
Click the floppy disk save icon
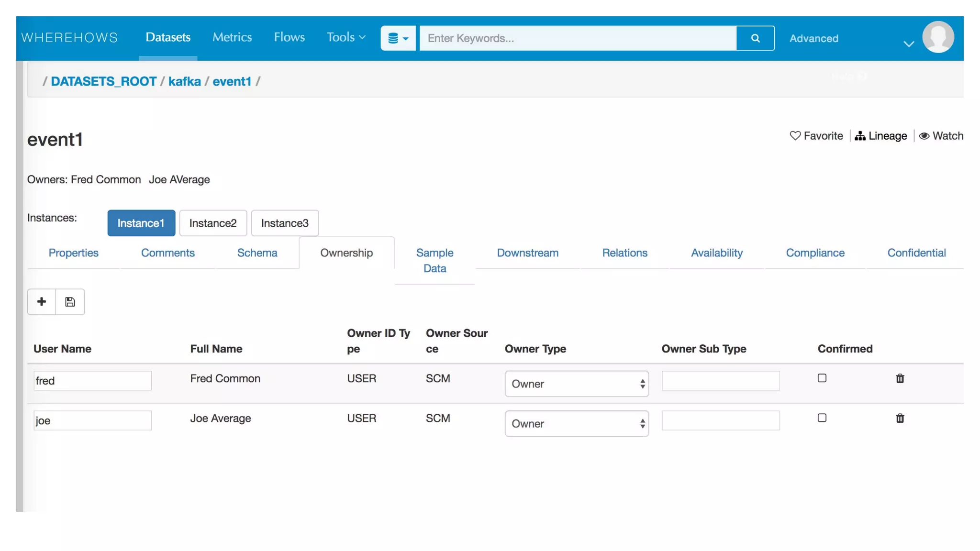point(70,302)
